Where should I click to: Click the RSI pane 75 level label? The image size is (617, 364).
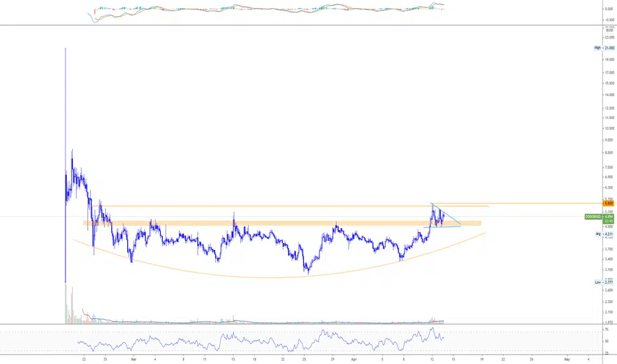[606, 330]
